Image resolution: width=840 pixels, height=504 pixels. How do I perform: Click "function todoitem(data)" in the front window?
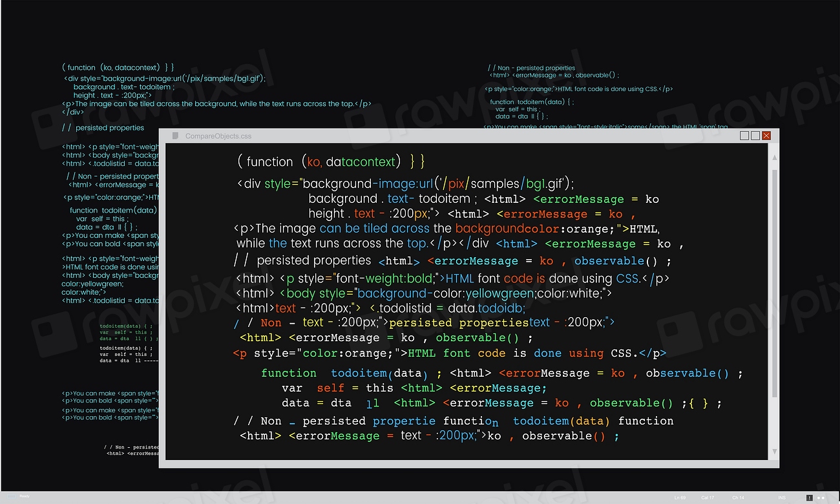pos(342,373)
